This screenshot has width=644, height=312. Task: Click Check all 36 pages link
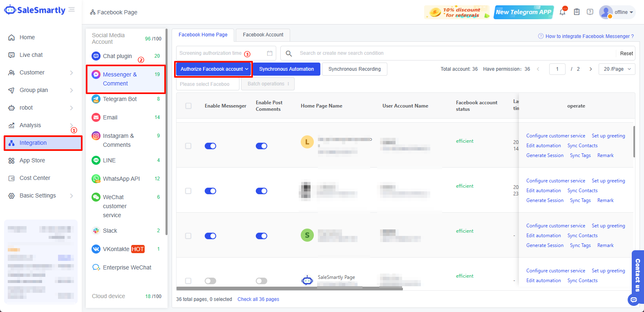(258, 299)
